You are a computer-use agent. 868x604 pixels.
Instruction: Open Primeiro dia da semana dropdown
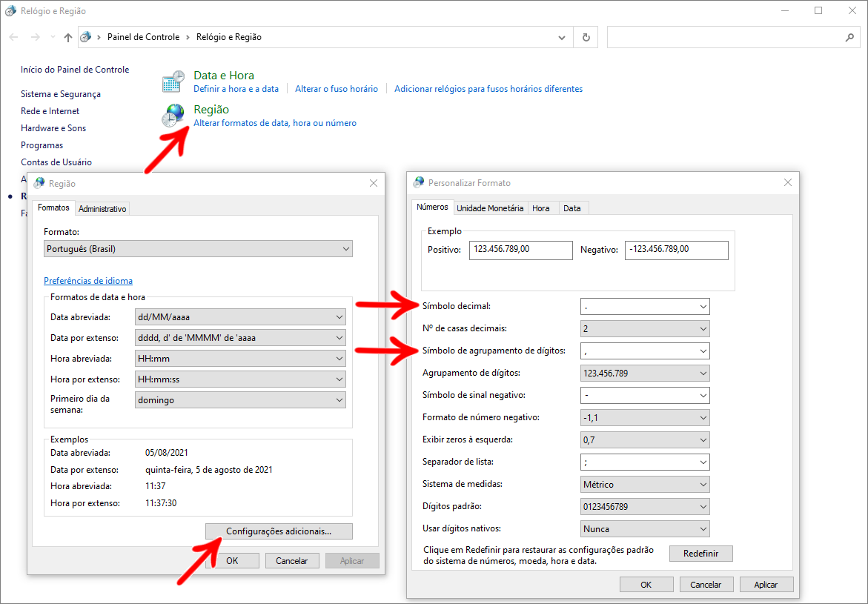[240, 400]
